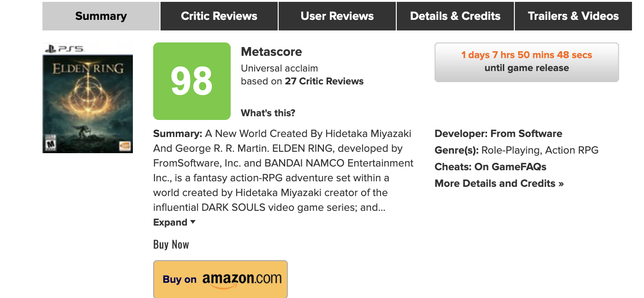Click the Elden Ring cover art thumbnail
This screenshot has height=298, width=644.
pyautogui.click(x=88, y=101)
